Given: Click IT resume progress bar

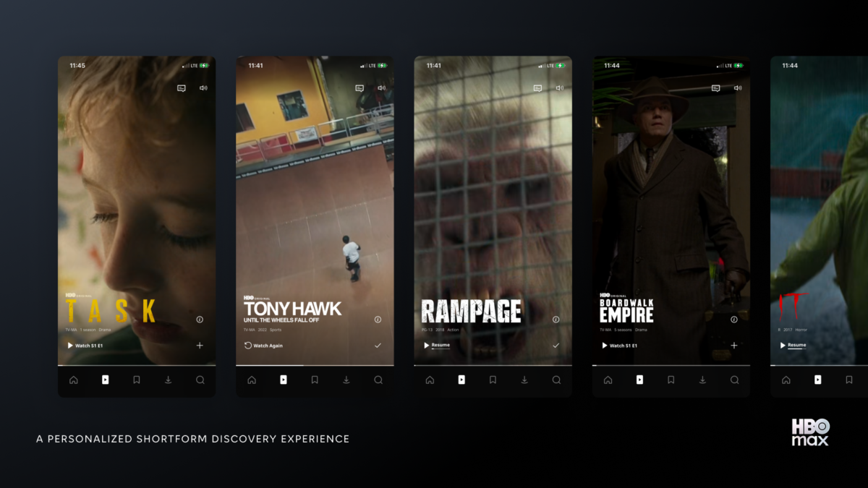Looking at the screenshot, I should pyautogui.click(x=796, y=349).
